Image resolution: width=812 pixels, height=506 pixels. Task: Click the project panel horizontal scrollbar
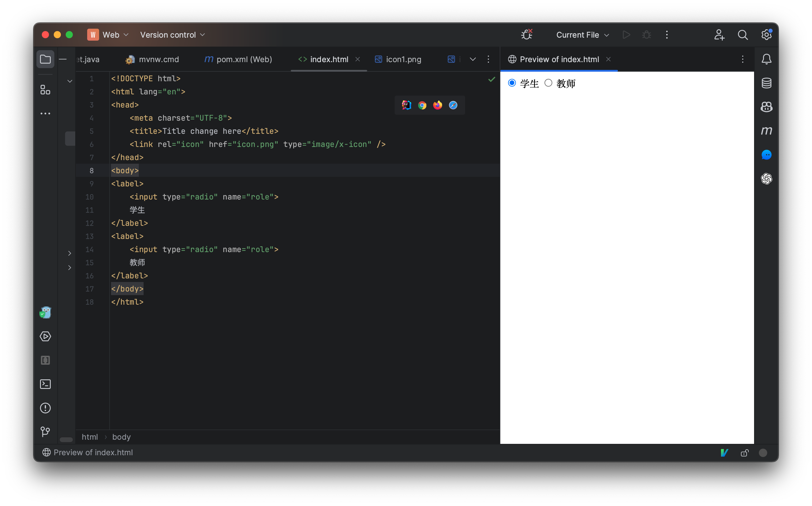[x=66, y=439]
